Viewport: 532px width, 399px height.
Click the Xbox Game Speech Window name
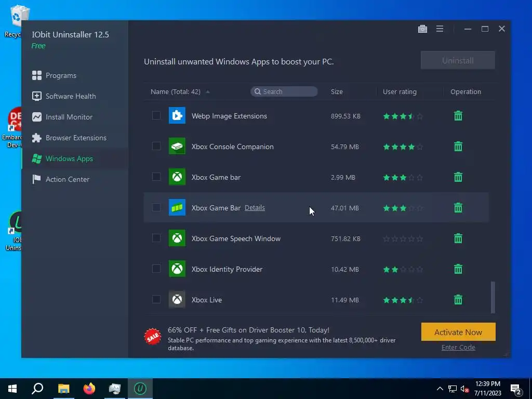236,238
